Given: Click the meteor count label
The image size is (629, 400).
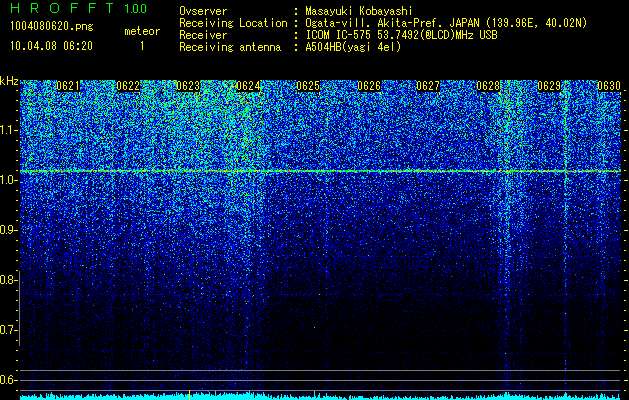Looking at the screenshot, I should (x=142, y=31).
